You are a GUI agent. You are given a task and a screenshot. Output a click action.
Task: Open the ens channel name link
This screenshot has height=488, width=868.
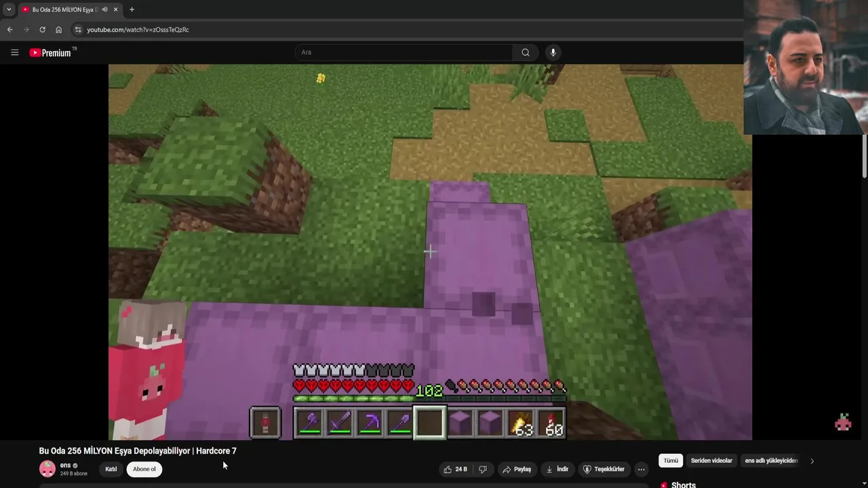click(x=65, y=466)
